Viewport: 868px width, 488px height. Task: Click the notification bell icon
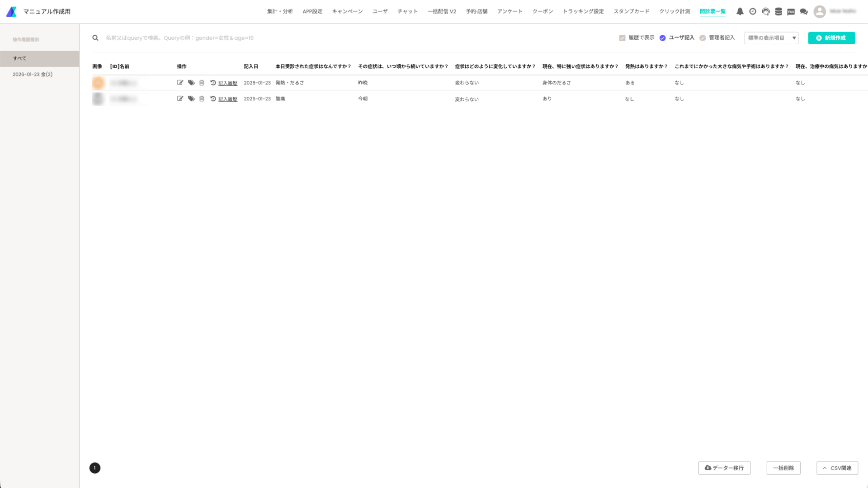pos(740,12)
